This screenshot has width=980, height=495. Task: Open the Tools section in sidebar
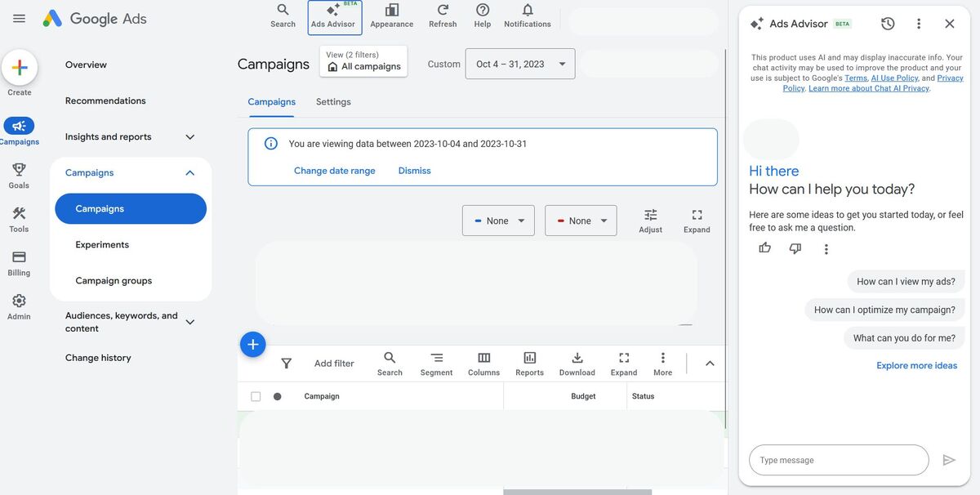pyautogui.click(x=19, y=219)
